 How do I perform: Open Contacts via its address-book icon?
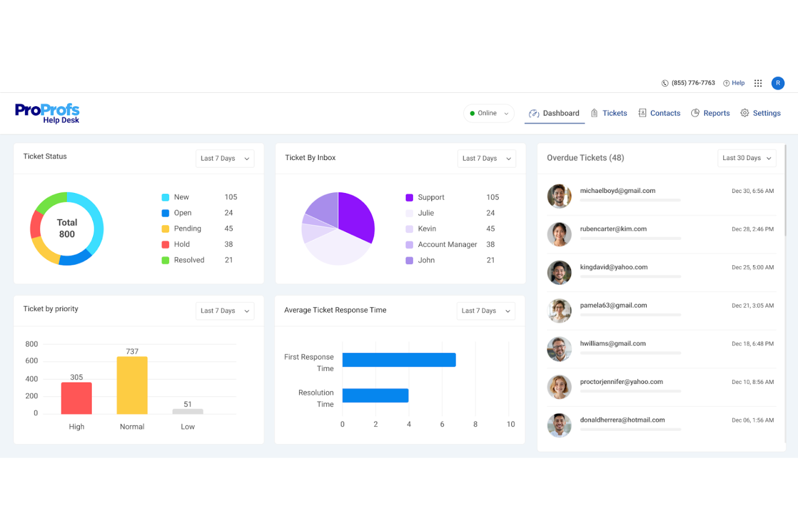[643, 113]
